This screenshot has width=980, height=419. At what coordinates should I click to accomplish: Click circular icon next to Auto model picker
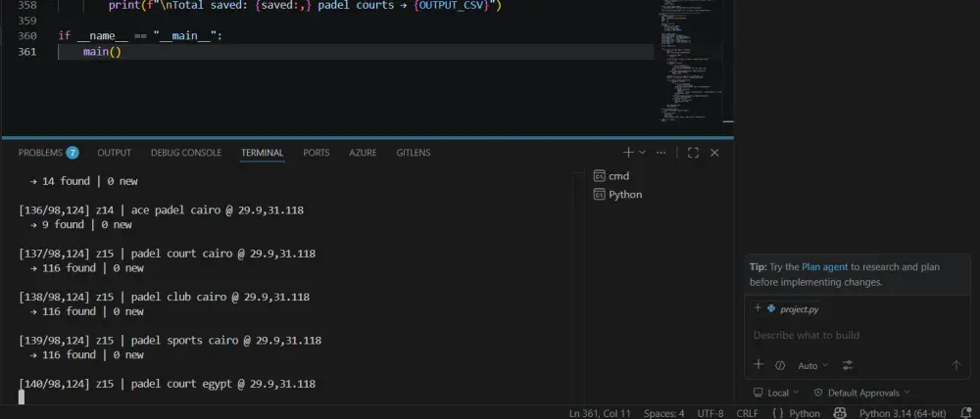tap(779, 365)
